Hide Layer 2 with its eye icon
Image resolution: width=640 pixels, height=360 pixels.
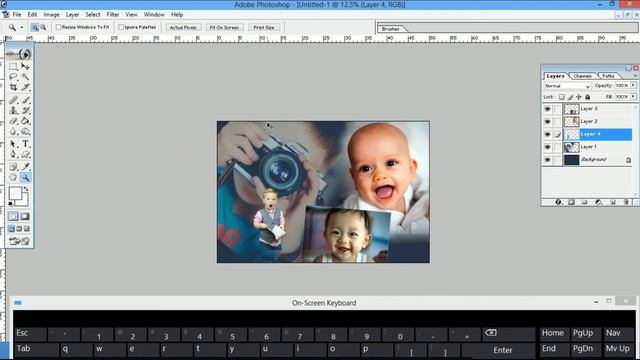547,122
